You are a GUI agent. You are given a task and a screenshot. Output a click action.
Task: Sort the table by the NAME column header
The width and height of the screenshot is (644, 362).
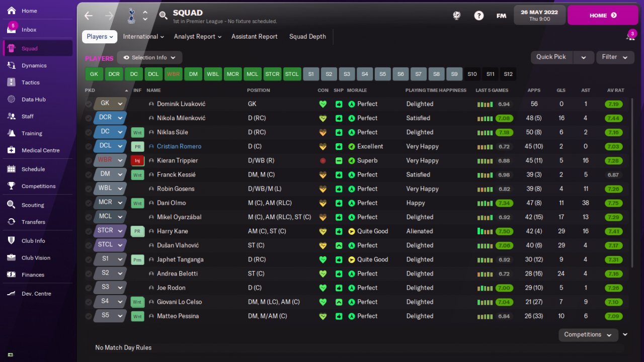tap(153, 90)
